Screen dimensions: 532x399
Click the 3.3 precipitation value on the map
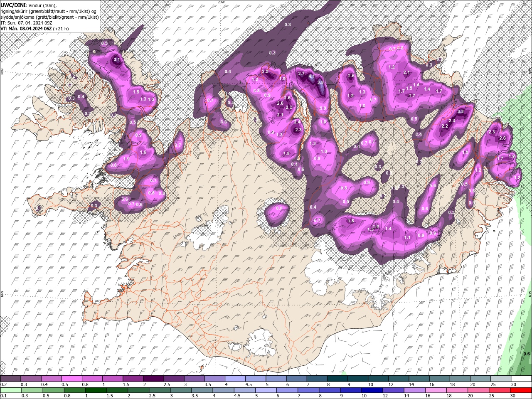(461, 111)
